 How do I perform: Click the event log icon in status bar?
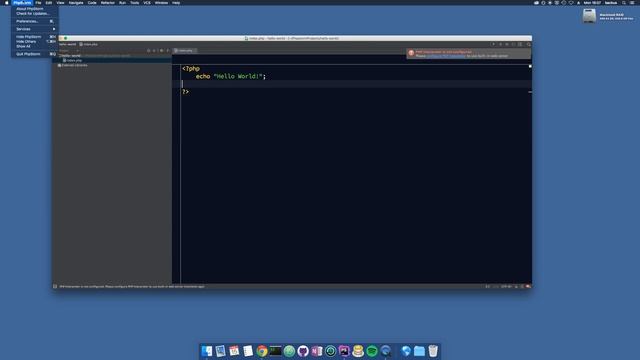tap(528, 287)
